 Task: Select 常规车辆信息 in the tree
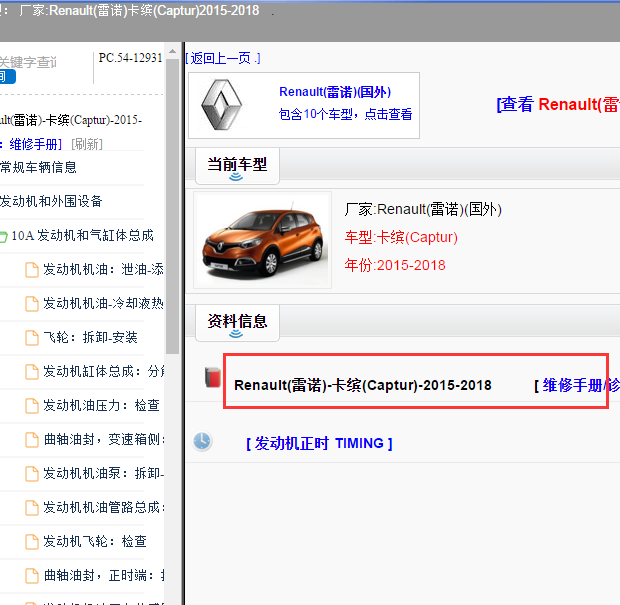coord(38,168)
